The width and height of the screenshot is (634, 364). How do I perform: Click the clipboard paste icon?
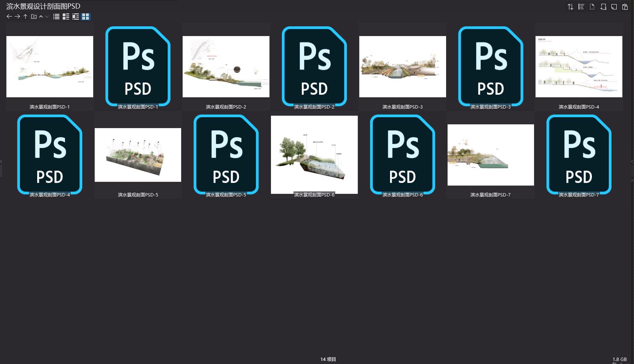click(625, 7)
